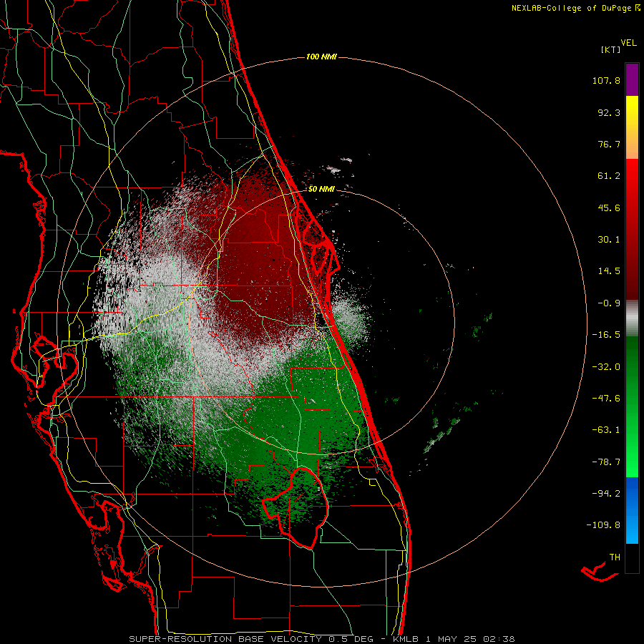The image size is (644, 644).
Task: Select the -63.1 legend value
Action: pyautogui.click(x=606, y=430)
